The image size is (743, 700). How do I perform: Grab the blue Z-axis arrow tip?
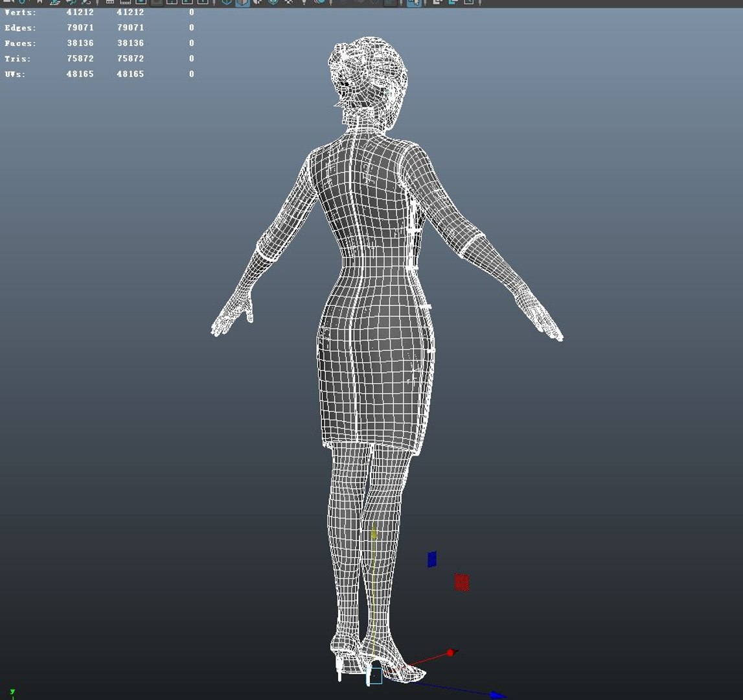499,695
